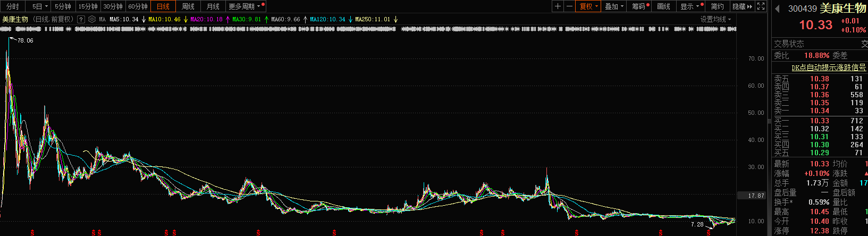Zoom out chart with minus icon
This screenshot has height=236, width=868.
pyautogui.click(x=569, y=6)
